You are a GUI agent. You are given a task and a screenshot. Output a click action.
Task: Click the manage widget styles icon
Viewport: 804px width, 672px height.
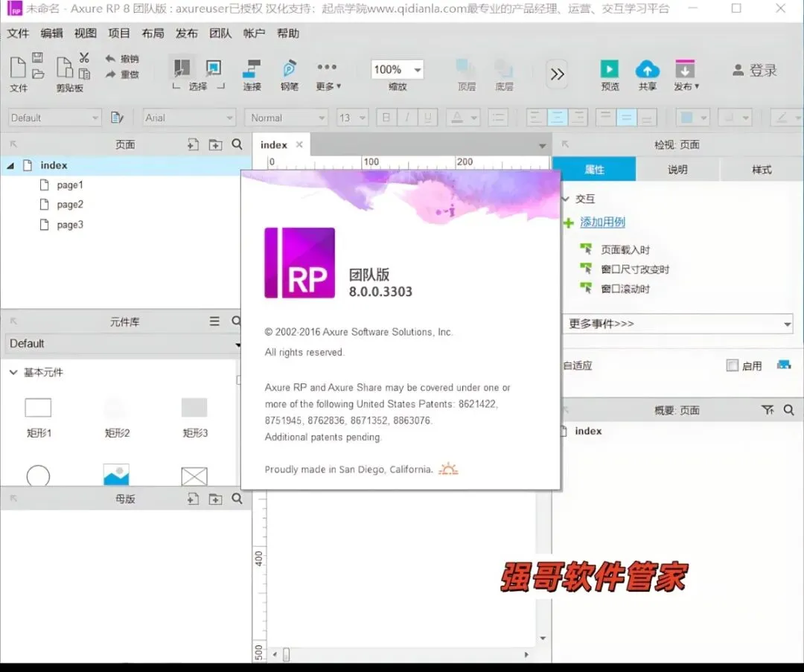(117, 118)
